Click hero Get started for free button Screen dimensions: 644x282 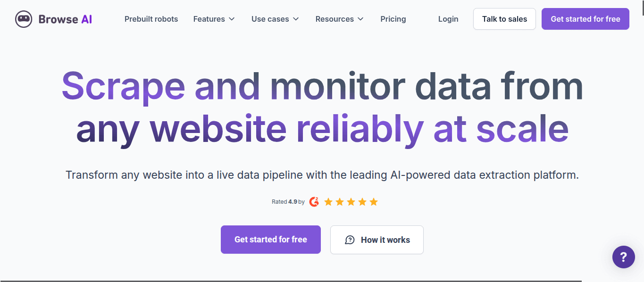point(271,240)
